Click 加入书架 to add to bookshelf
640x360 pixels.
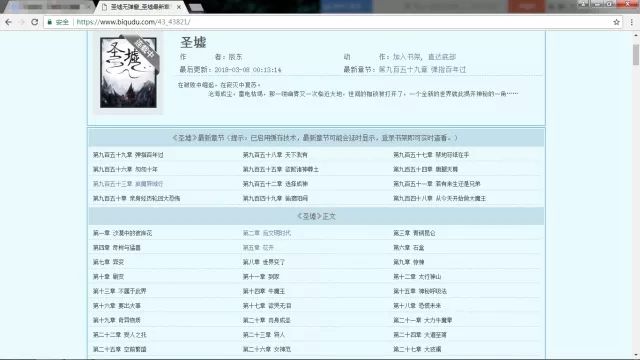pos(406,57)
